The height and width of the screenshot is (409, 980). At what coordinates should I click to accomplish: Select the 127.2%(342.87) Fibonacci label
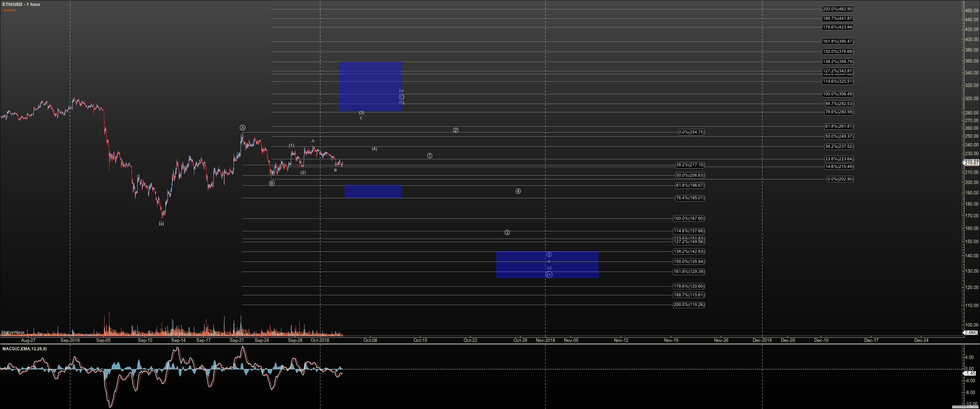click(838, 71)
